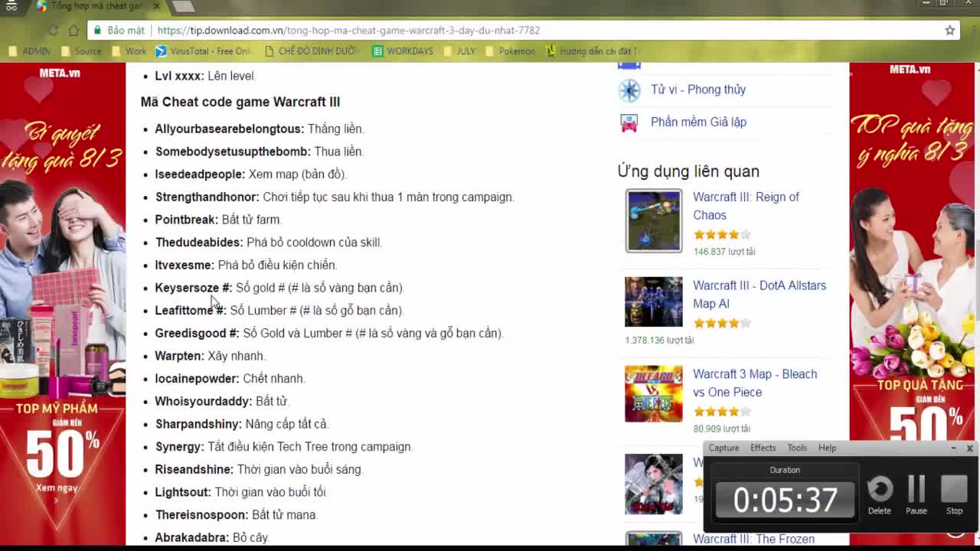The width and height of the screenshot is (980, 551).
Task: Click the Reign of Chaos thumbnail
Action: click(653, 220)
